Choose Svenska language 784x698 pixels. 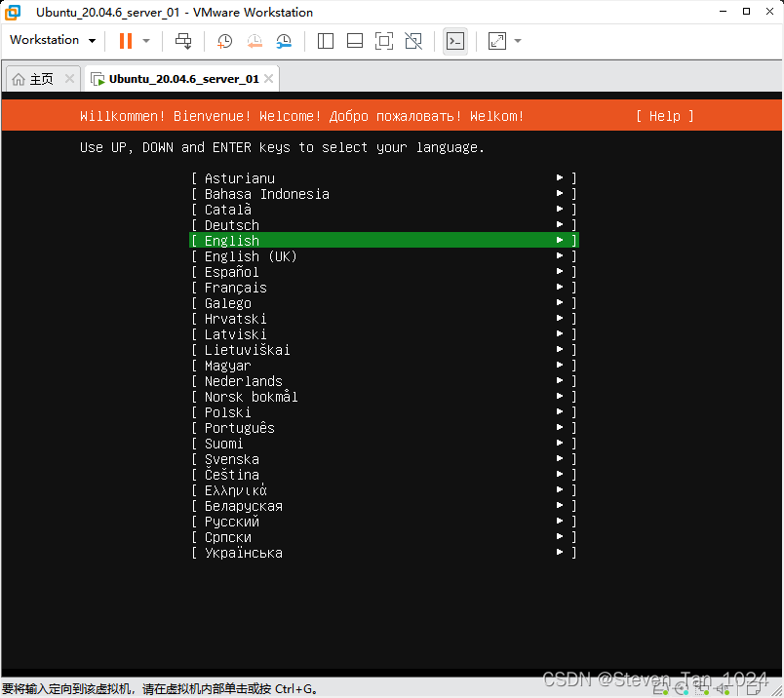click(384, 458)
